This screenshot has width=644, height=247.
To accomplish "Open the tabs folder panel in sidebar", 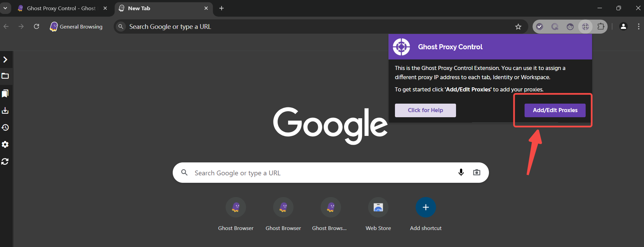I will [x=5, y=76].
